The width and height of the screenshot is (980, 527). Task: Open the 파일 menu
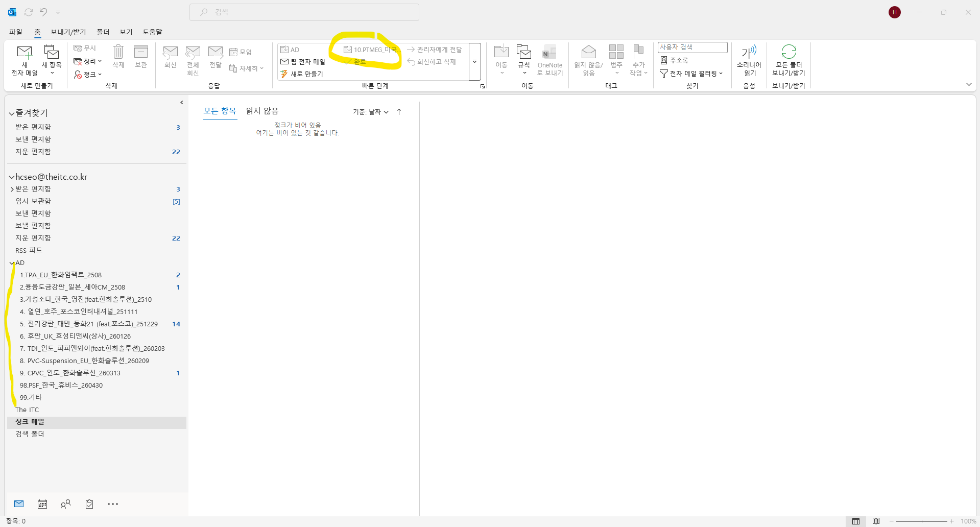[x=16, y=32]
